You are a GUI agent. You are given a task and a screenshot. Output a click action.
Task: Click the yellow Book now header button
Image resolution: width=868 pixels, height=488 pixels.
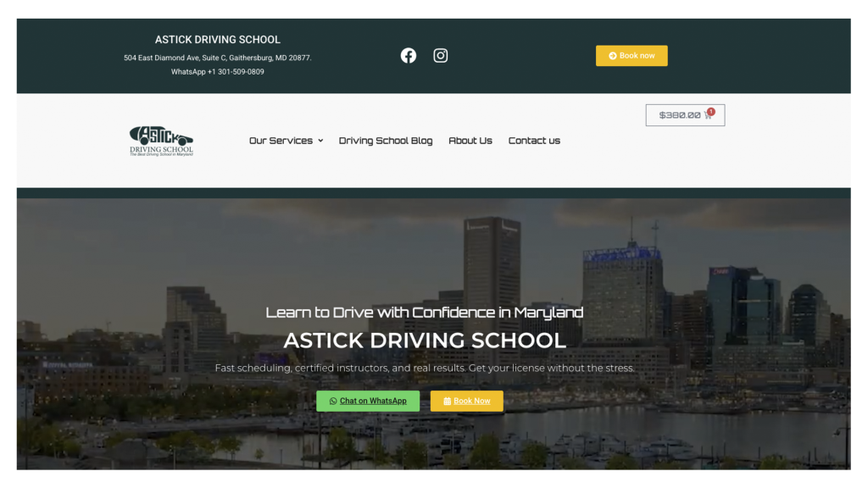point(632,56)
